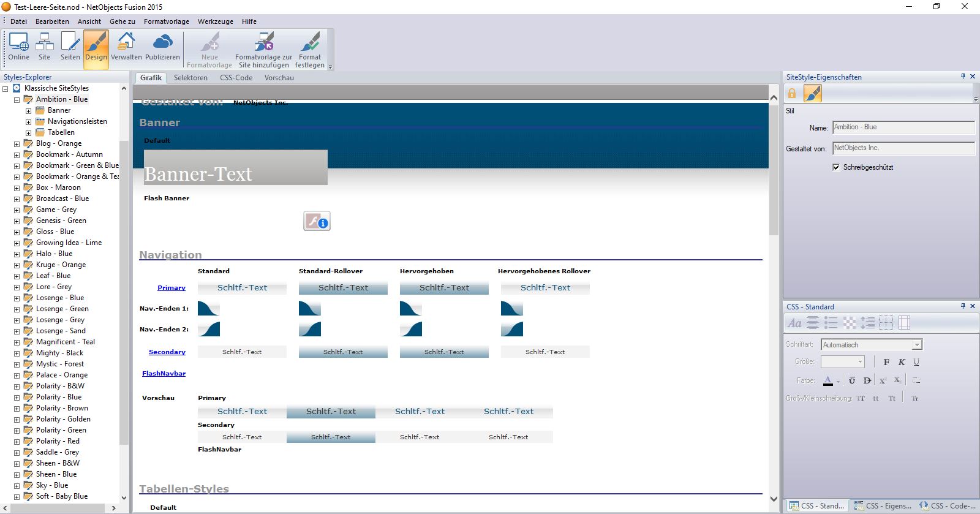The image size is (980, 514).
Task: Click the lock icon in SiteStyle-Eigenschaften
Action: point(792,94)
